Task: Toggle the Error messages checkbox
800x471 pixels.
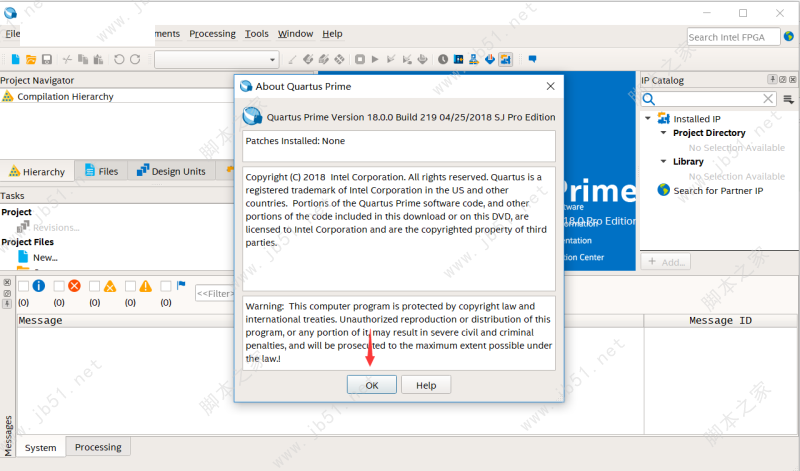Action: coord(59,286)
